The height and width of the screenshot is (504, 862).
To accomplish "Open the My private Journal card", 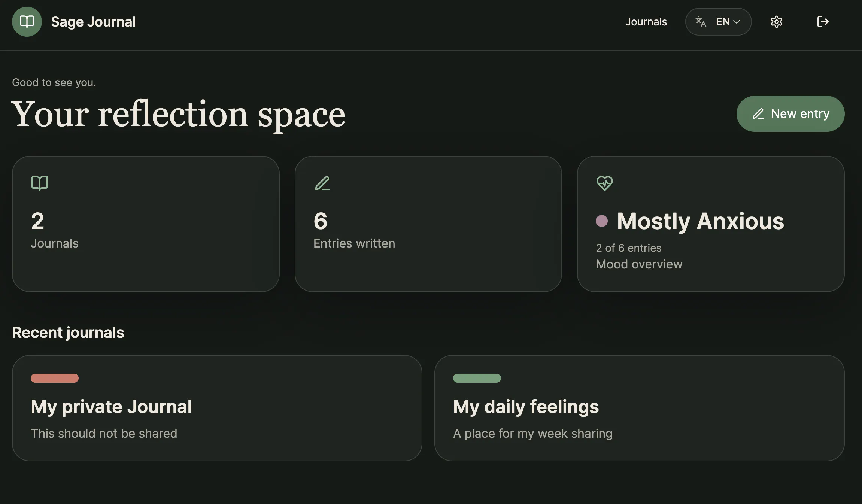I will [217, 408].
